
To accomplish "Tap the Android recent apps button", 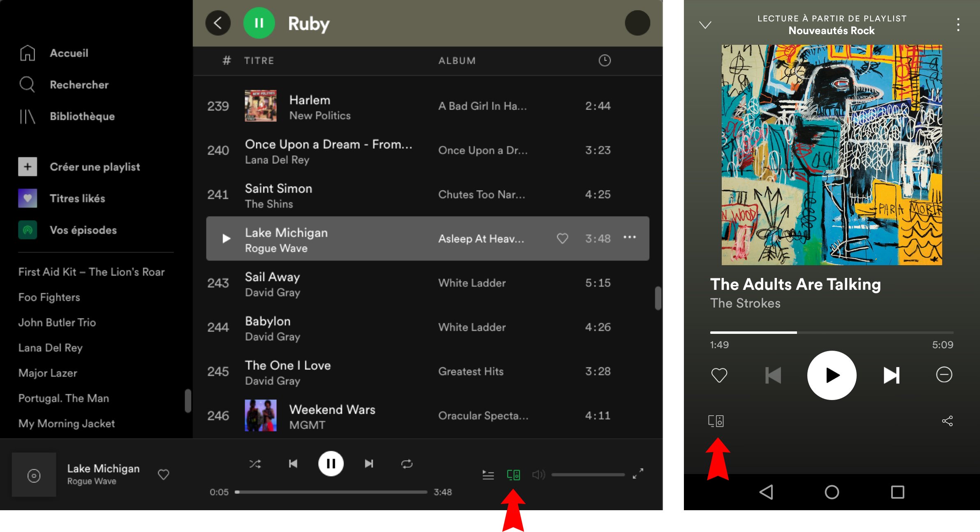I will pyautogui.click(x=897, y=492).
